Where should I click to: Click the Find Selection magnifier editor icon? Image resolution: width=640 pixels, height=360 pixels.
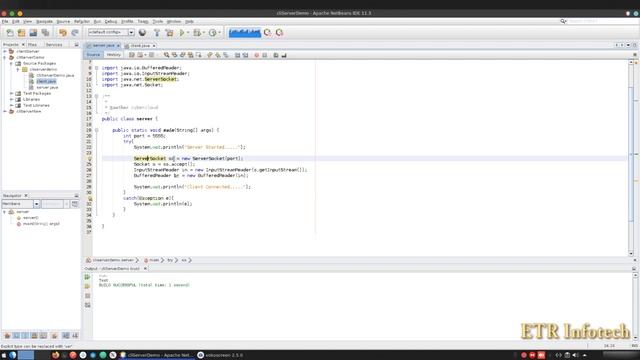coord(167,55)
